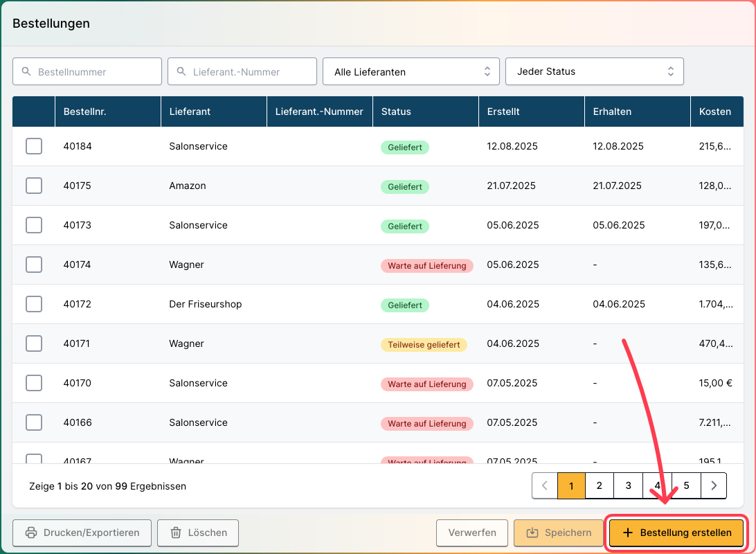This screenshot has height=554, width=756.
Task: Select the current page 1 button
Action: click(x=571, y=485)
